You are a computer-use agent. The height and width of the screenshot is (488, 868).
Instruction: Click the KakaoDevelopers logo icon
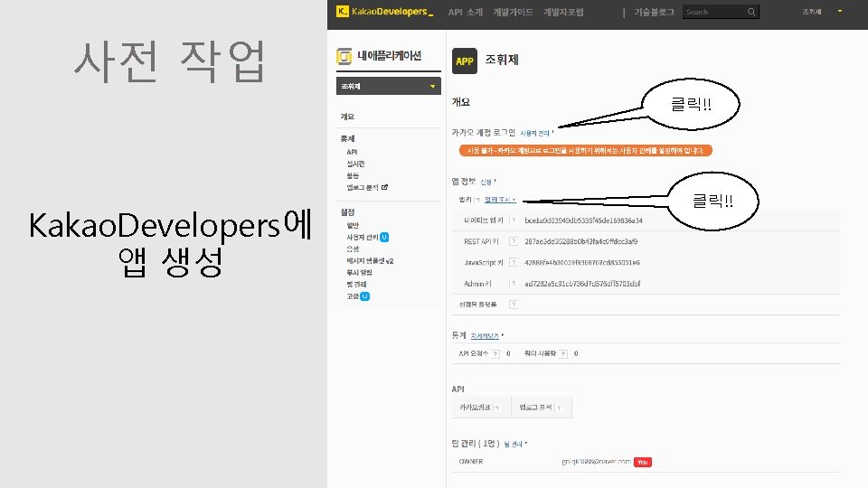343,11
